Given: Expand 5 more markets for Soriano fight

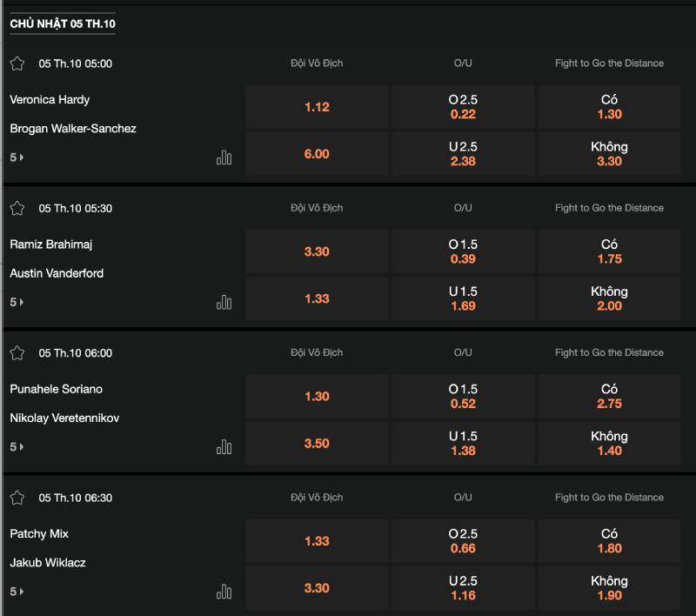Looking at the screenshot, I should coord(17,447).
